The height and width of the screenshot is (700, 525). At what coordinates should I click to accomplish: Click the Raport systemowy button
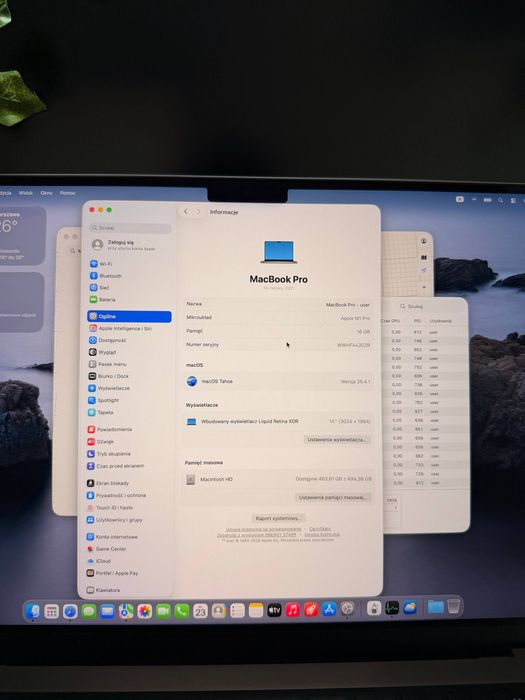(278, 518)
